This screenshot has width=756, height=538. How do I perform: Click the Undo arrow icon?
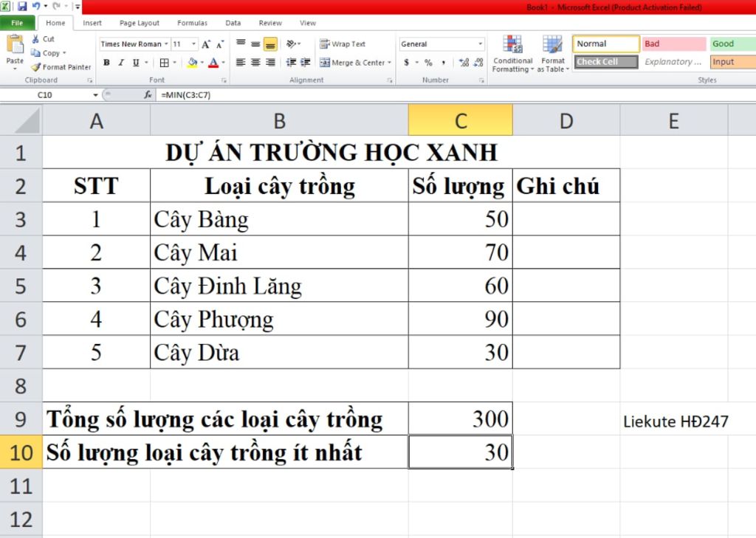tap(37, 6)
